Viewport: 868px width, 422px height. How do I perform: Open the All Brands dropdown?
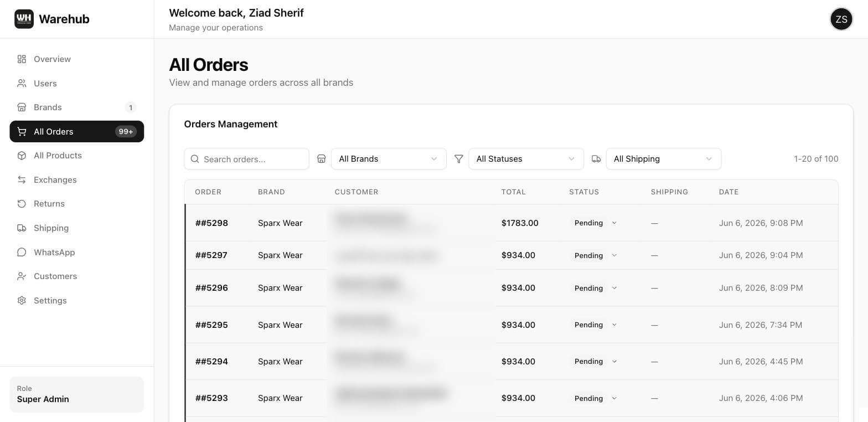(389, 159)
